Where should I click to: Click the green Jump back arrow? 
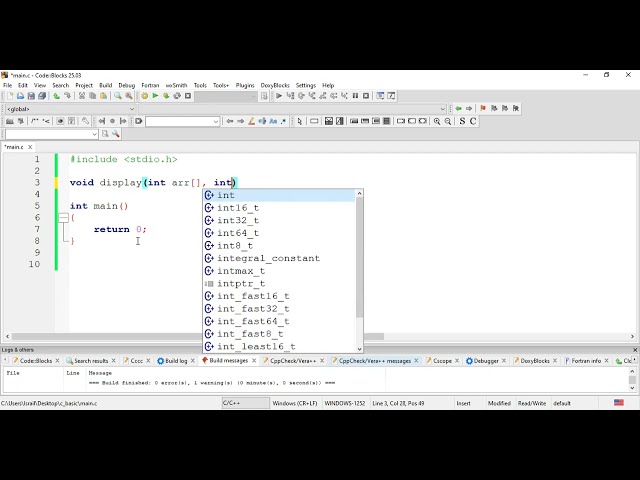click(x=458, y=109)
